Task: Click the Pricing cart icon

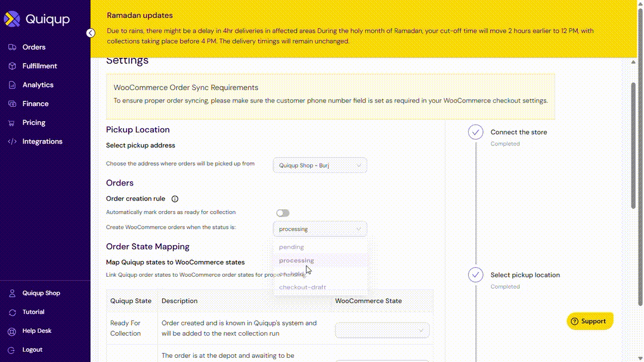Action: click(12, 123)
